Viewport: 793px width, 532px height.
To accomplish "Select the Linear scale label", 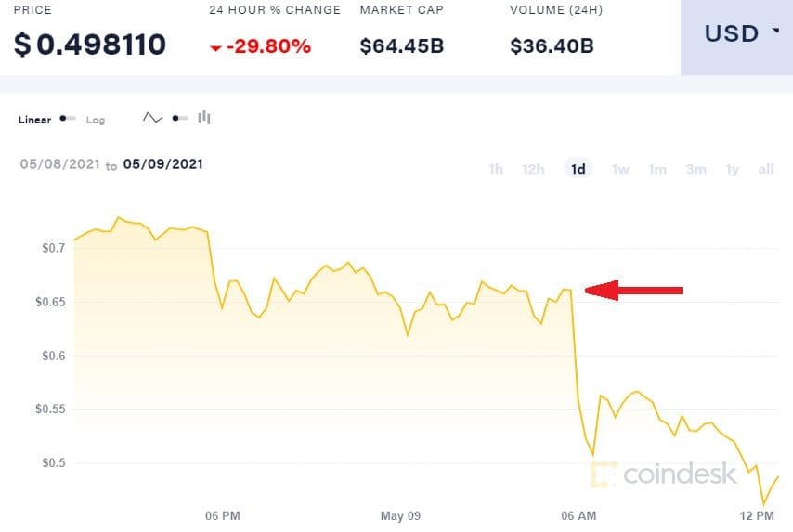I will coord(35,120).
